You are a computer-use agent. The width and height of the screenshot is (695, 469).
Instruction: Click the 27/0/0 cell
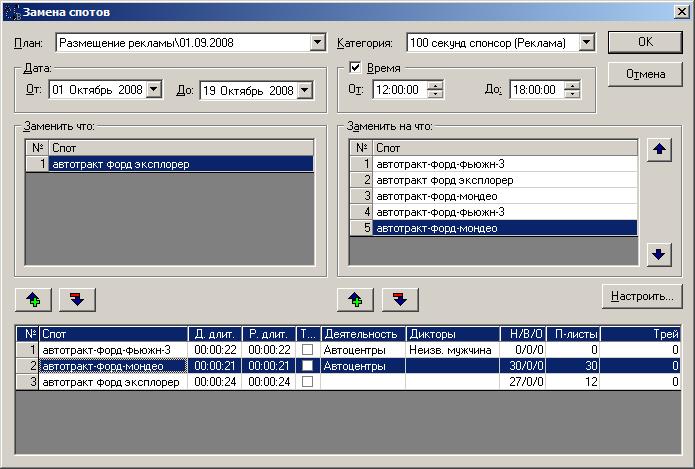tap(523, 382)
